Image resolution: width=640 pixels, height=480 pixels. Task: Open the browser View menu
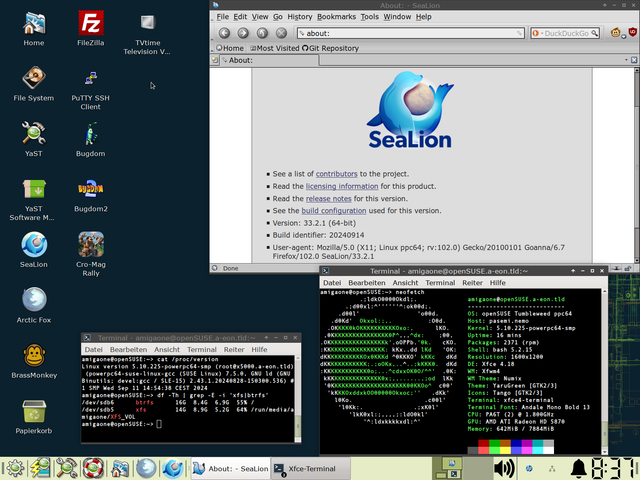pyautogui.click(x=260, y=17)
